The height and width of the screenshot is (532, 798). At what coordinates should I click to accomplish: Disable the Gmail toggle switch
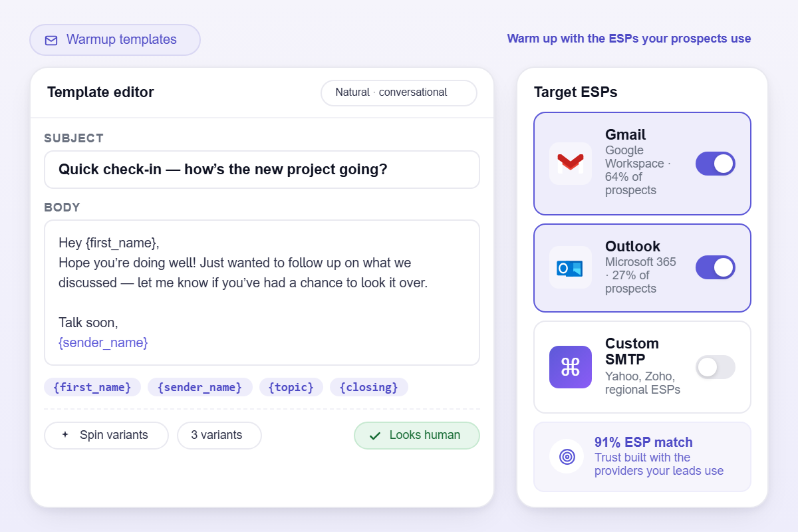[x=716, y=164]
